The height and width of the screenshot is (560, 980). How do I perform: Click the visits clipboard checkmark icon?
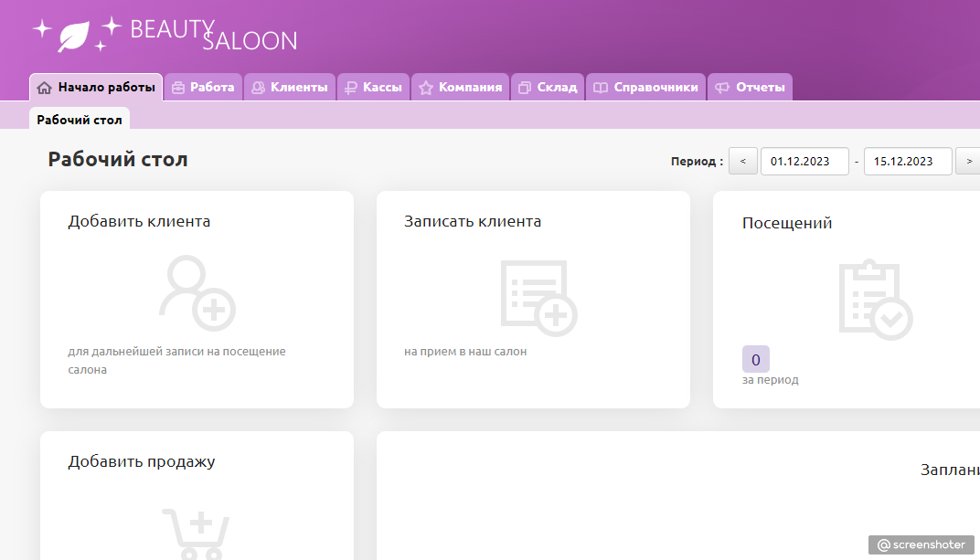click(875, 300)
